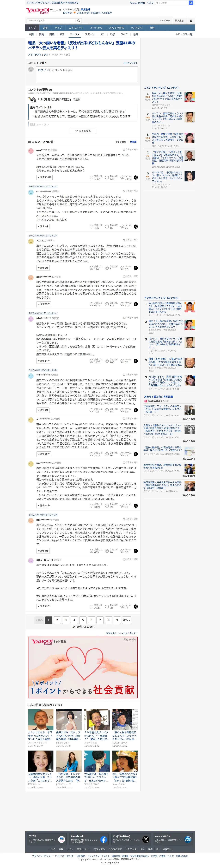This screenshot has height=868, width=220.
Task: Click the Yahoo! JAPAN News logo
Action: pyautogui.click(x=44, y=11)
